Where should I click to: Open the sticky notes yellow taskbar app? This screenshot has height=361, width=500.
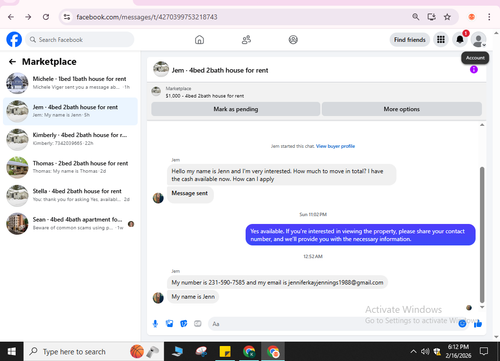point(225,351)
